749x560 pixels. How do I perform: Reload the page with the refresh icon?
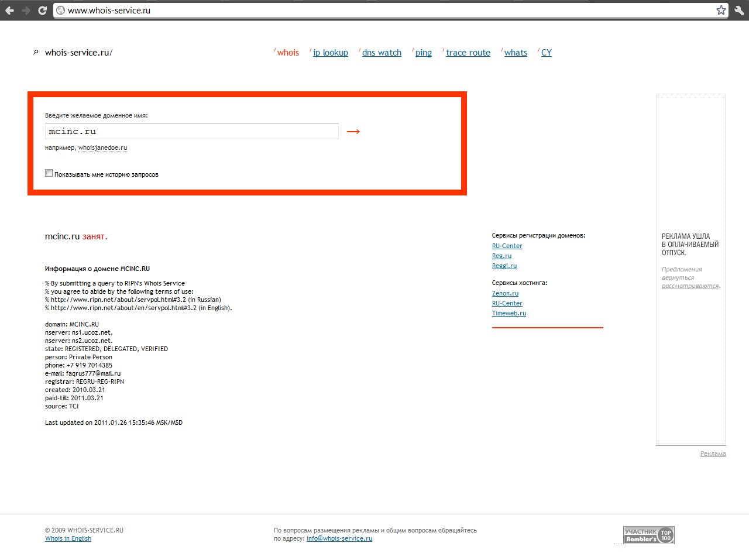[42, 11]
